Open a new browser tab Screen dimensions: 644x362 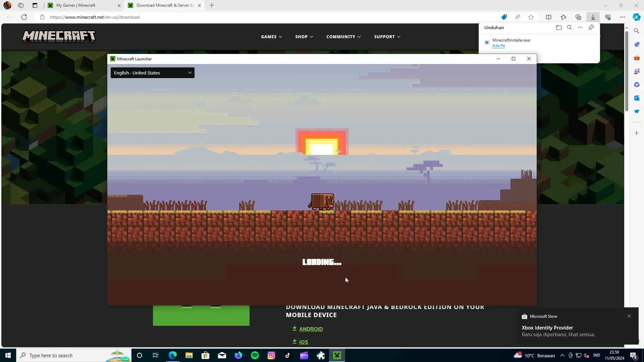point(212,5)
